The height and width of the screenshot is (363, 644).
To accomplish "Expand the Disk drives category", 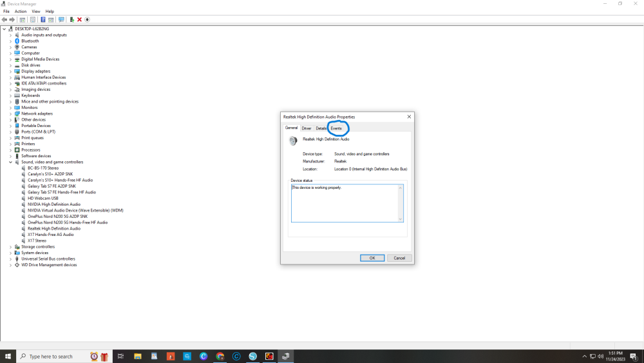I will 11,65.
